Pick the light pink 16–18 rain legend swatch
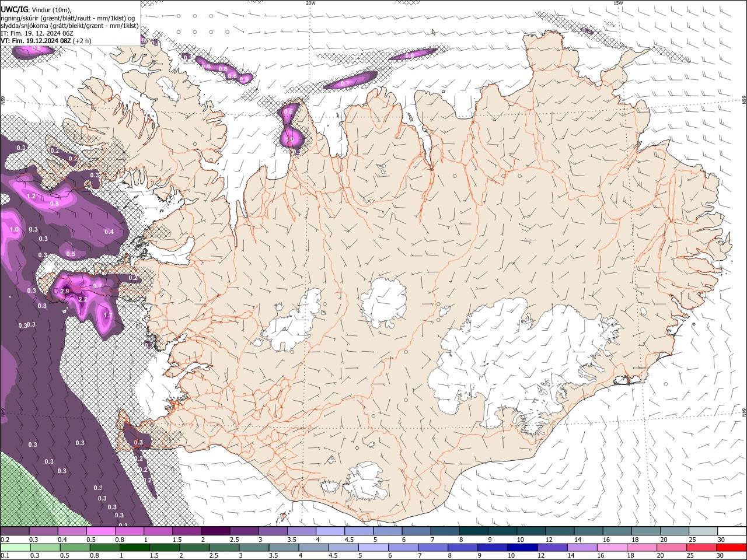 click(x=612, y=547)
